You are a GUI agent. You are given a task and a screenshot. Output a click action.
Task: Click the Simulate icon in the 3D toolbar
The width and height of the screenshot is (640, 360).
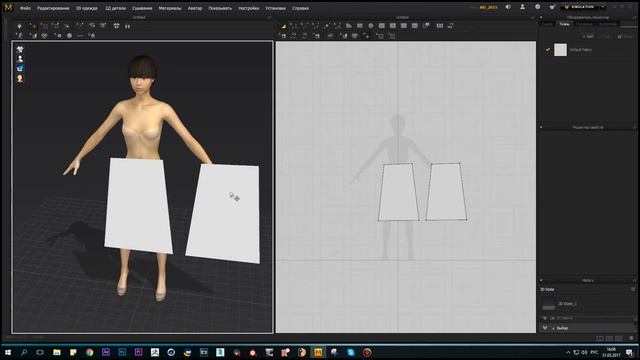coord(19,26)
